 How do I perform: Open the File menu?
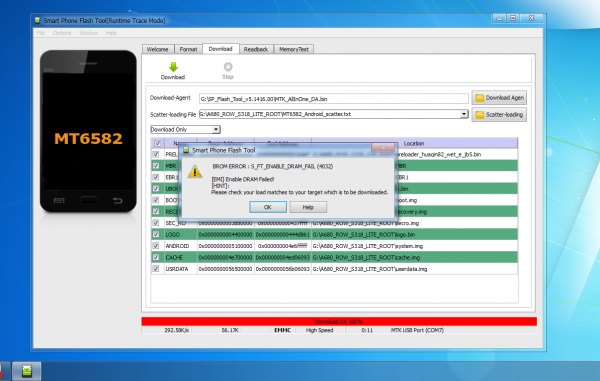point(41,33)
